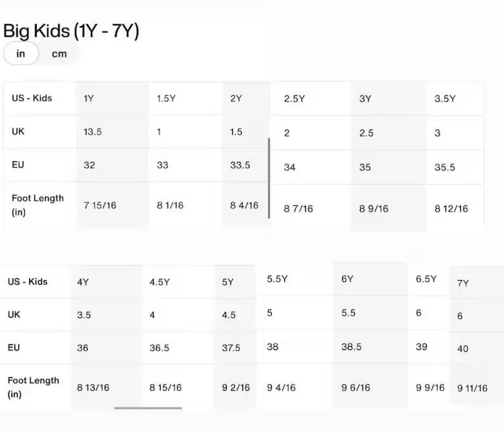Select the 1Y size column header
The height and width of the screenshot is (432, 504).
coord(89,98)
